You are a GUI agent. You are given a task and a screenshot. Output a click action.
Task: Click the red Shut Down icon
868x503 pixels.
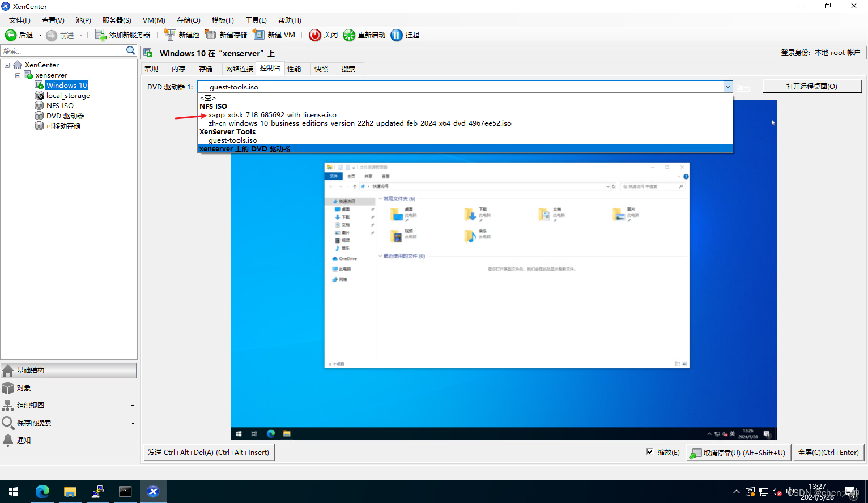[315, 35]
